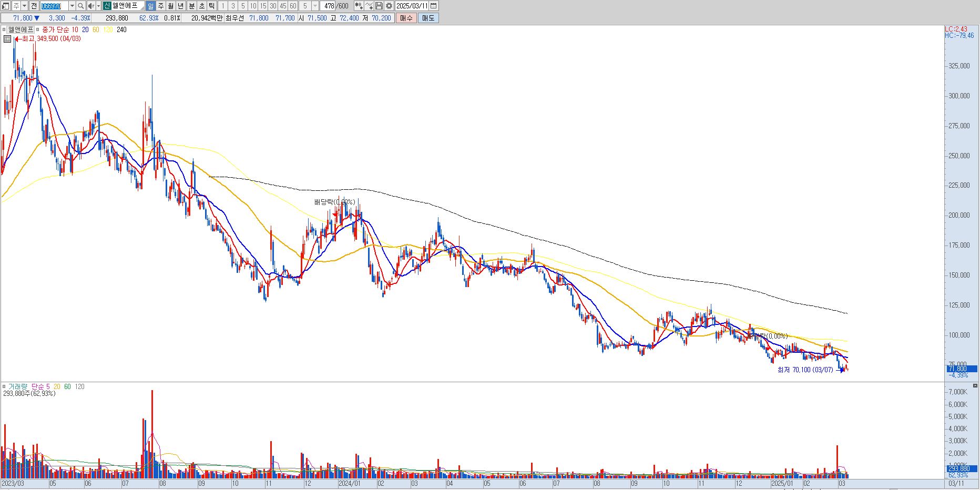Click the 매도 sell button
The width and height of the screenshot is (980, 490).
428,18
